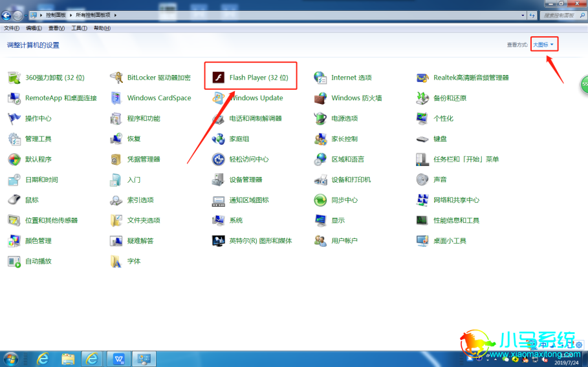Open the Internet 选项 globe icon
This screenshot has height=367, width=588.
(320, 78)
